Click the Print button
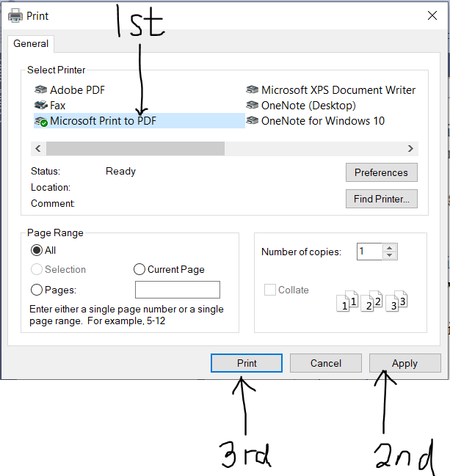 [x=247, y=363]
